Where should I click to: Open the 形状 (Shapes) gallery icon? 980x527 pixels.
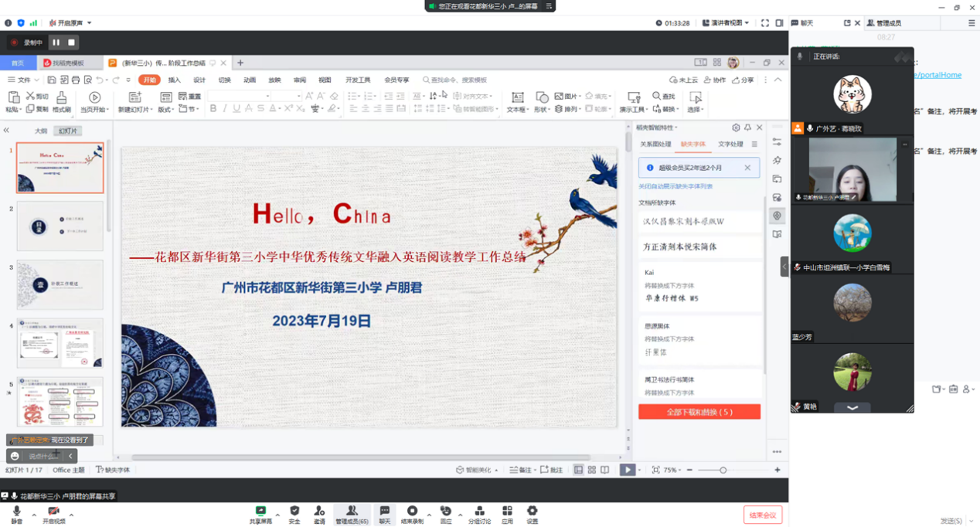(541, 97)
